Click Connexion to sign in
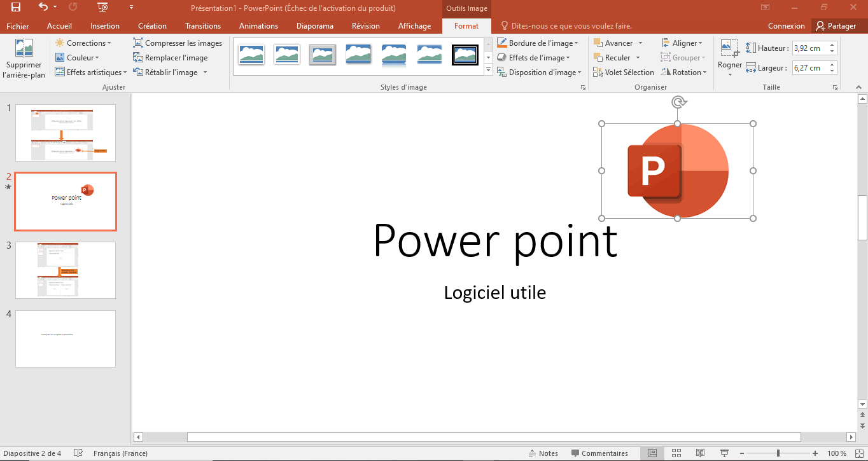The width and height of the screenshot is (868, 461). [787, 26]
